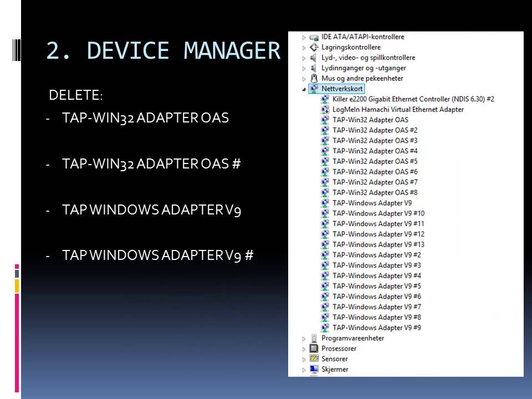Click icon of TAP-Win32 Adapter OAS
Viewport: 532px width, 399px height.
tap(325, 120)
